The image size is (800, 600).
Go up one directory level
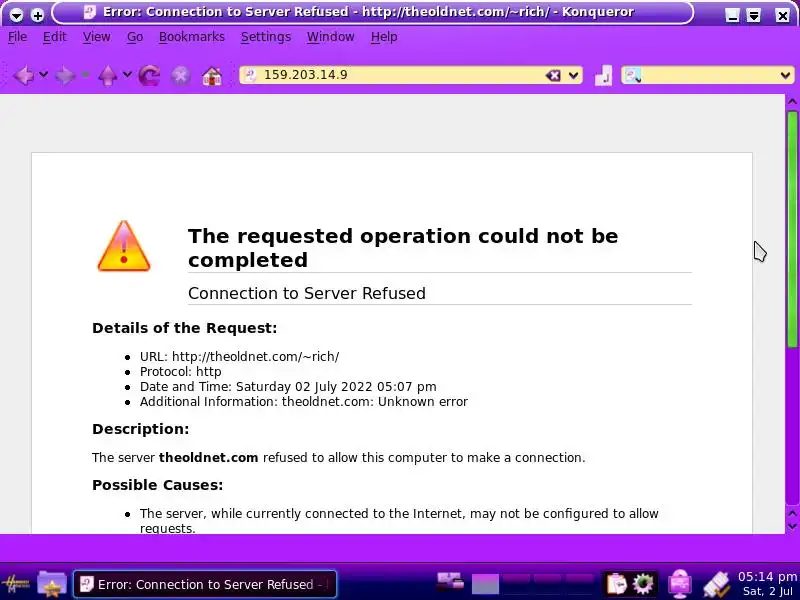(107, 76)
